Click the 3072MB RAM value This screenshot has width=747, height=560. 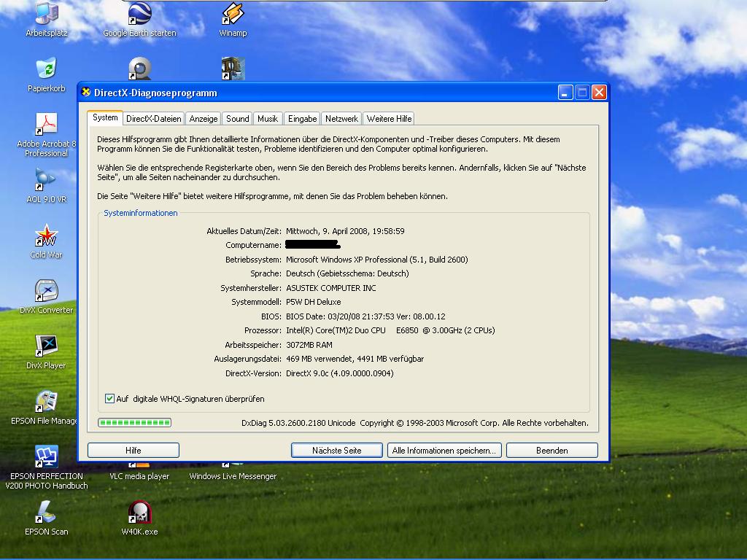(309, 345)
